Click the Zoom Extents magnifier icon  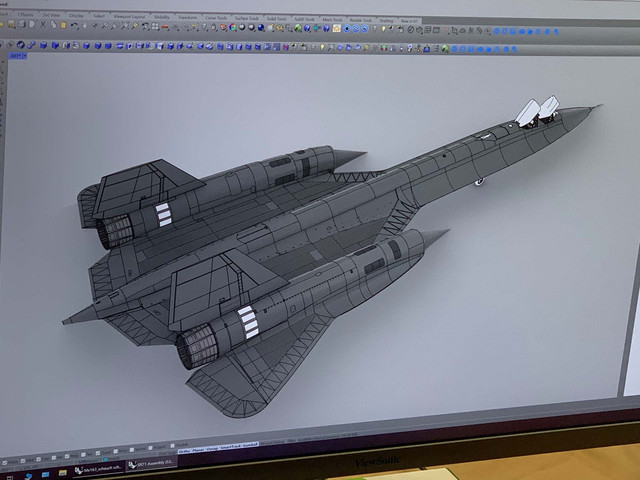[x=124, y=26]
